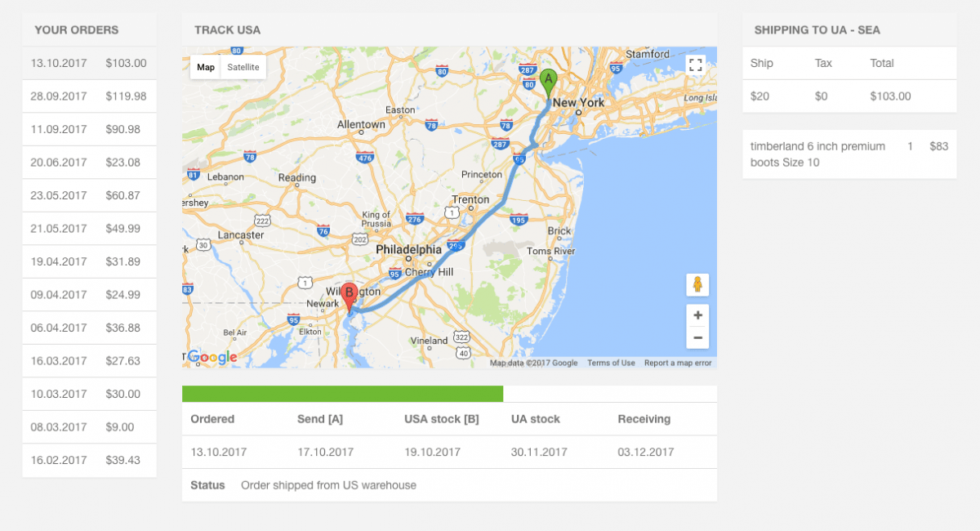The image size is (980, 531).
Task: Expand the SHIPPING TO UA - SEA panel
Action: 817,29
